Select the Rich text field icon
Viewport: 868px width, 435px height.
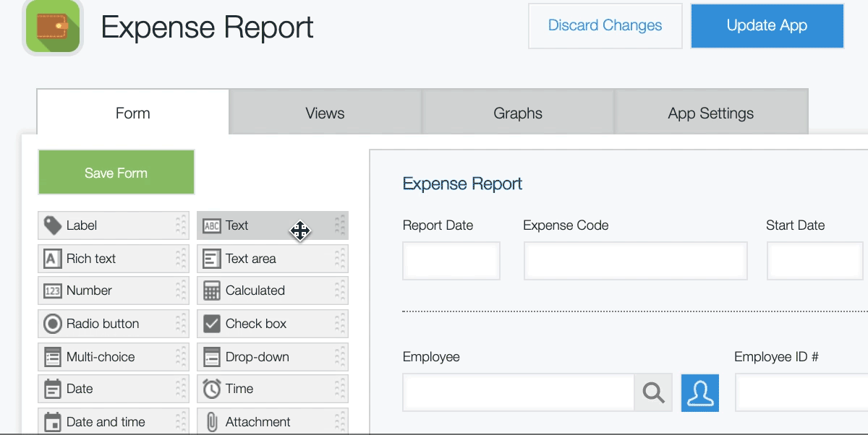click(53, 259)
